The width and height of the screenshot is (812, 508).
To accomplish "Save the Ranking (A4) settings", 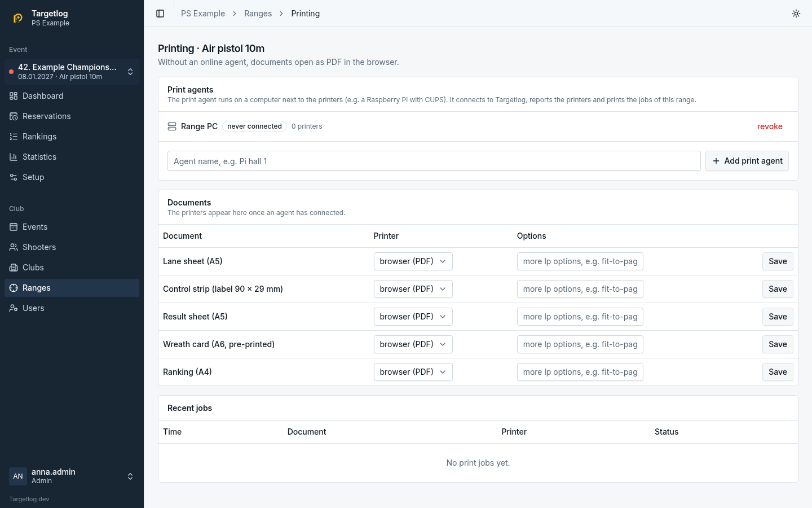I will 778,372.
